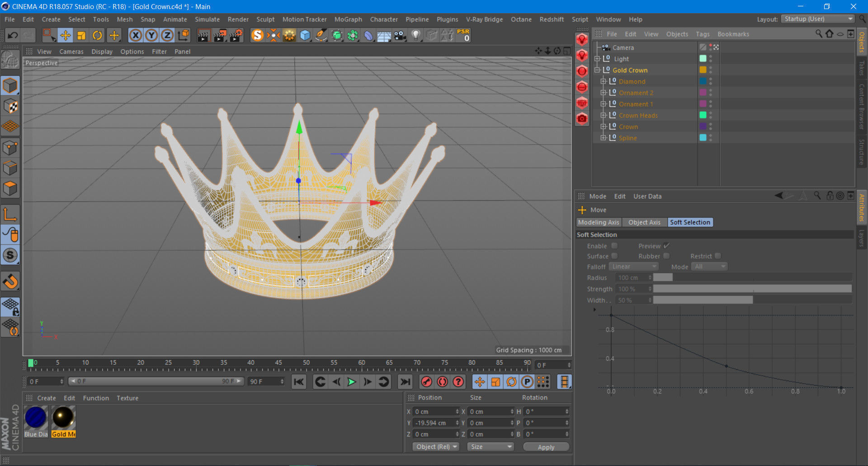
Task: Toggle the Rubber checkbox
Action: pyautogui.click(x=666, y=256)
